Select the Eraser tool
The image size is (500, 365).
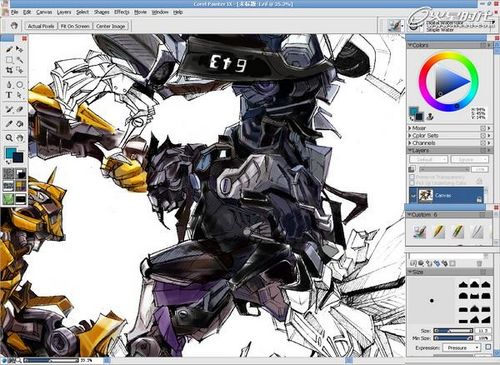tap(20, 109)
